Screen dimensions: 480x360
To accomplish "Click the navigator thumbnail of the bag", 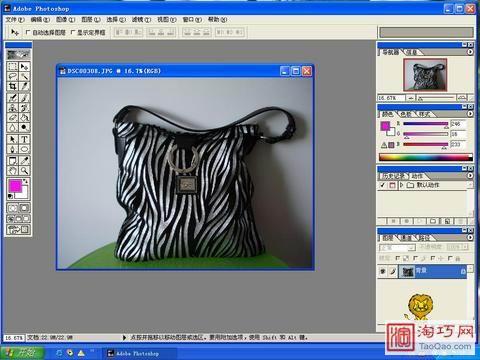I will tap(425, 75).
